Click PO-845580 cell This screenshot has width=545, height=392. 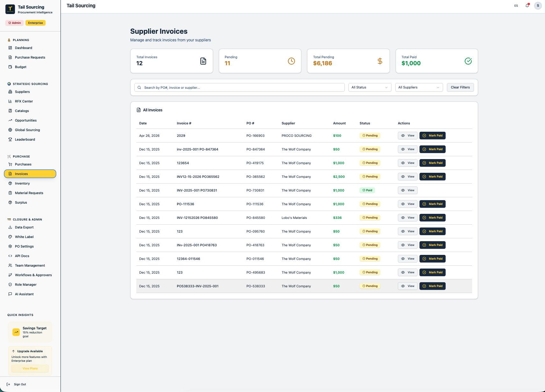point(256,218)
